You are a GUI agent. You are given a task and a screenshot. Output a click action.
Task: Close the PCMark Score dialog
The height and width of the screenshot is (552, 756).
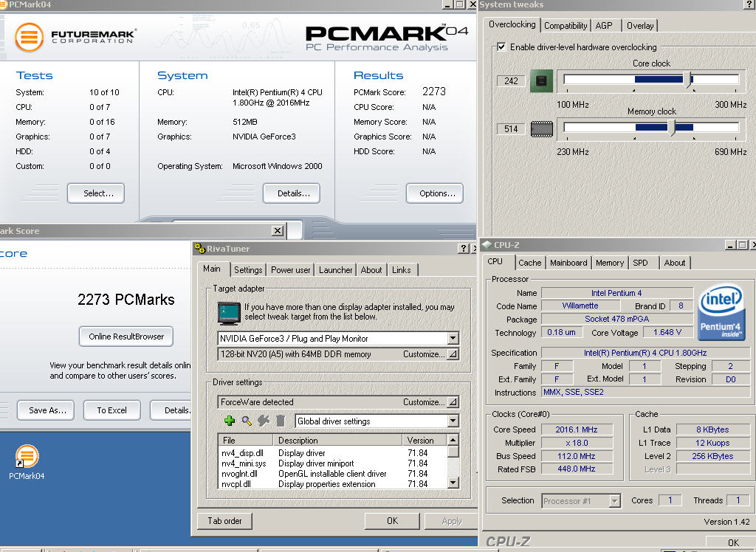click(x=278, y=230)
